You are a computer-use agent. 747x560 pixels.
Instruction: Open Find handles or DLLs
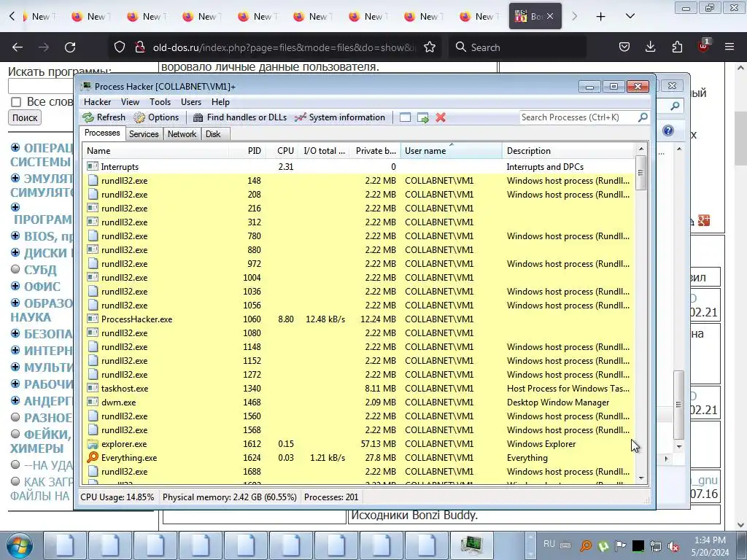click(239, 117)
